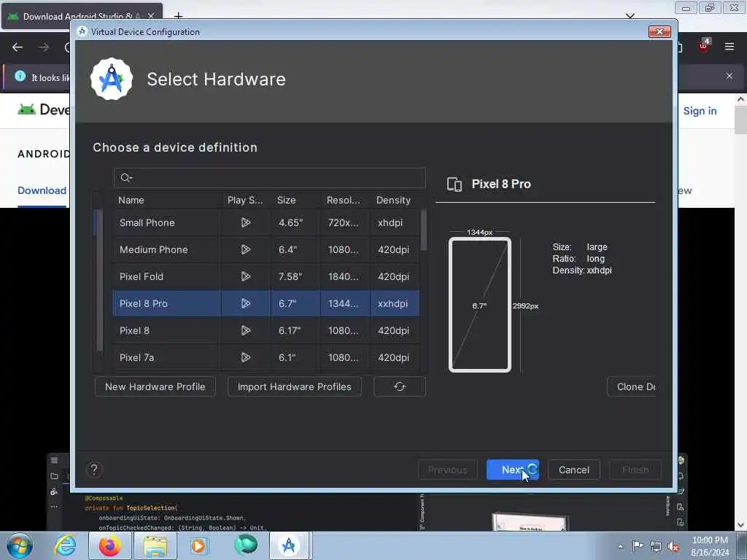Screen dimensions: 747x560
Task: Open the Download tab on the web page
Action: pos(42,190)
